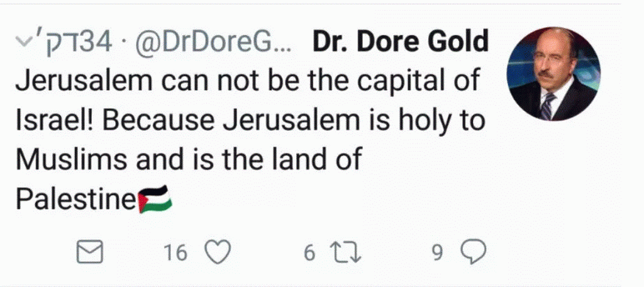
Task: Like the tweet with the heart icon
Action: pyautogui.click(x=218, y=252)
